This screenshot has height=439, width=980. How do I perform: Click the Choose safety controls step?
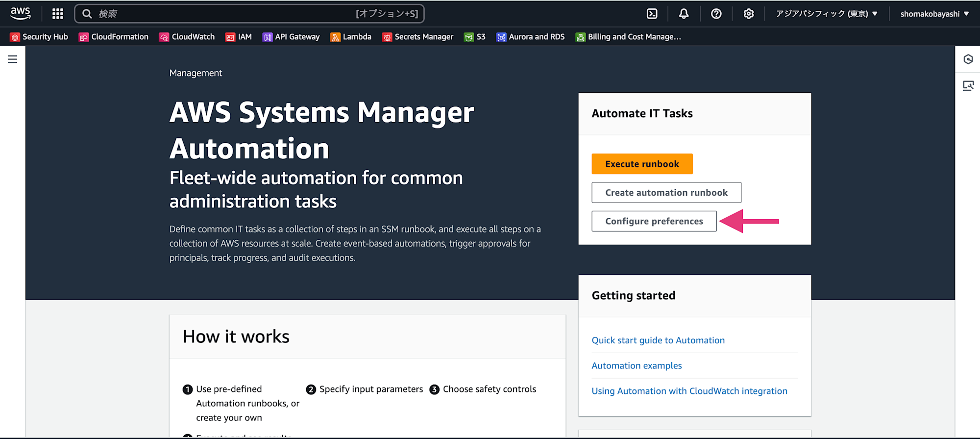[483, 389]
